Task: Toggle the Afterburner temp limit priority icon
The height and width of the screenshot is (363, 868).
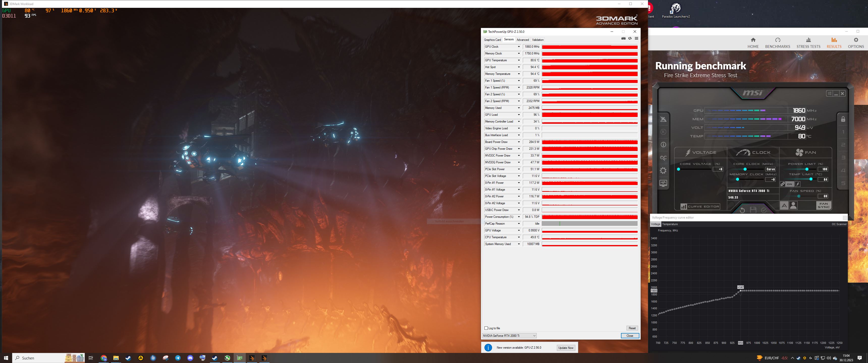Action: coord(798,184)
